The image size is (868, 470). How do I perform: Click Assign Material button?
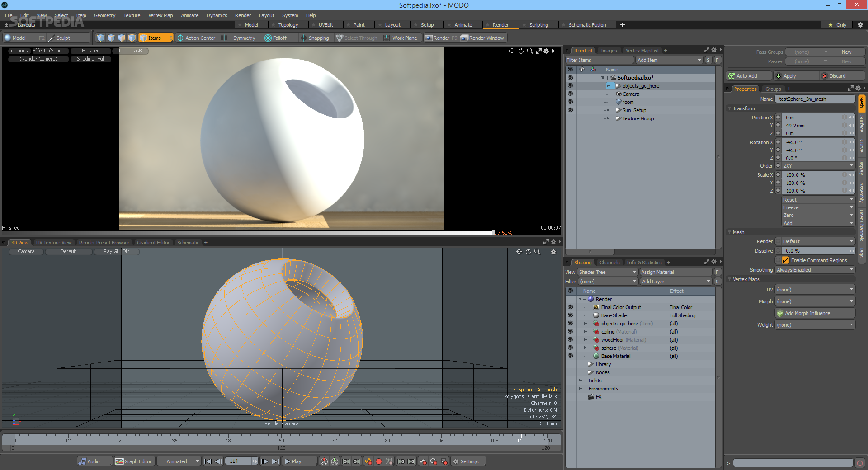(676, 272)
